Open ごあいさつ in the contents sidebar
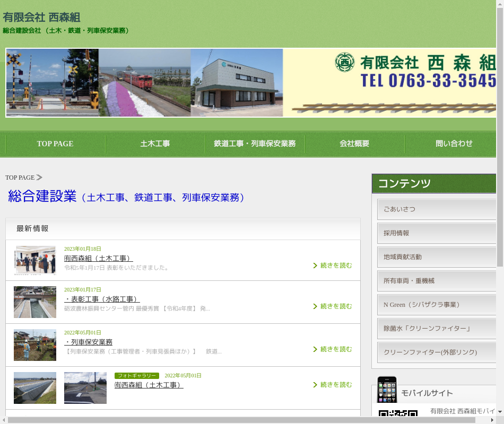Viewport: 504px width, 424px height. pyautogui.click(x=436, y=209)
